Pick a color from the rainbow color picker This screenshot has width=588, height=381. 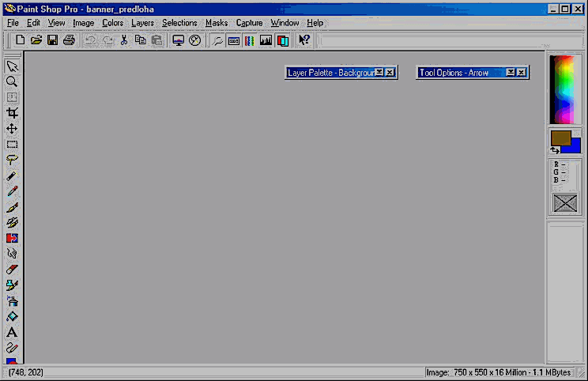pyautogui.click(x=565, y=89)
